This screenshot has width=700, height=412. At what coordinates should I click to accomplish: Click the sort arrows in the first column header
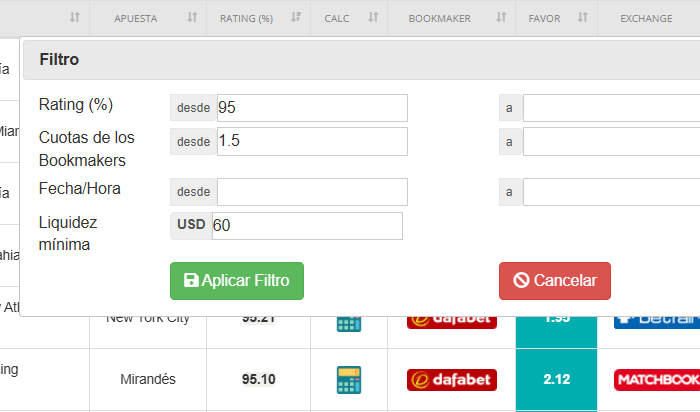point(75,18)
